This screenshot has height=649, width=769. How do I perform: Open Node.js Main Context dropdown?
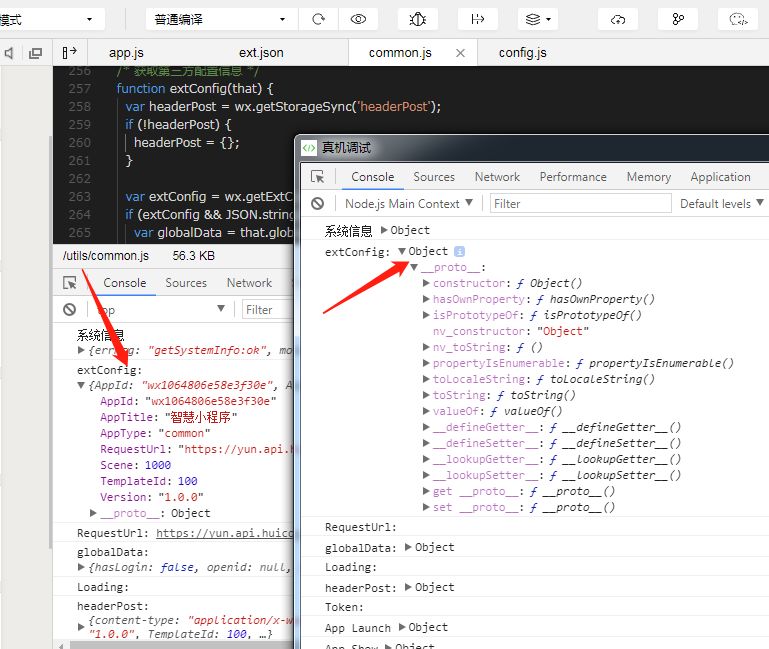(409, 203)
